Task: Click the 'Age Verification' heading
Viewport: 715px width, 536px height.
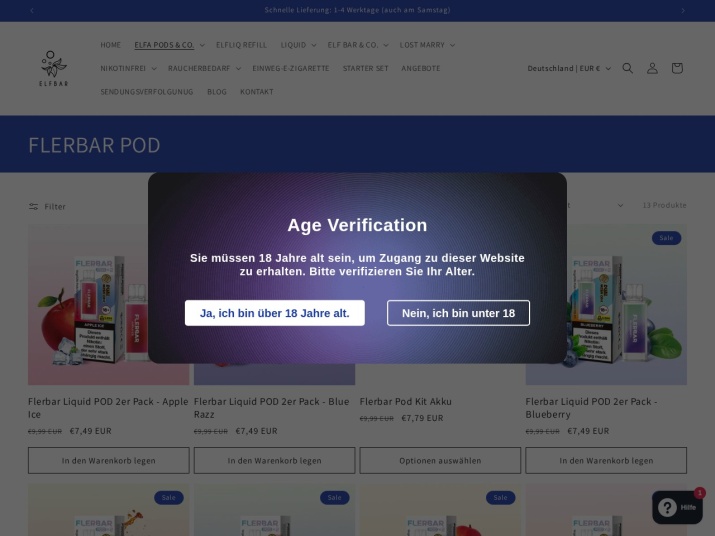Action: (x=358, y=225)
